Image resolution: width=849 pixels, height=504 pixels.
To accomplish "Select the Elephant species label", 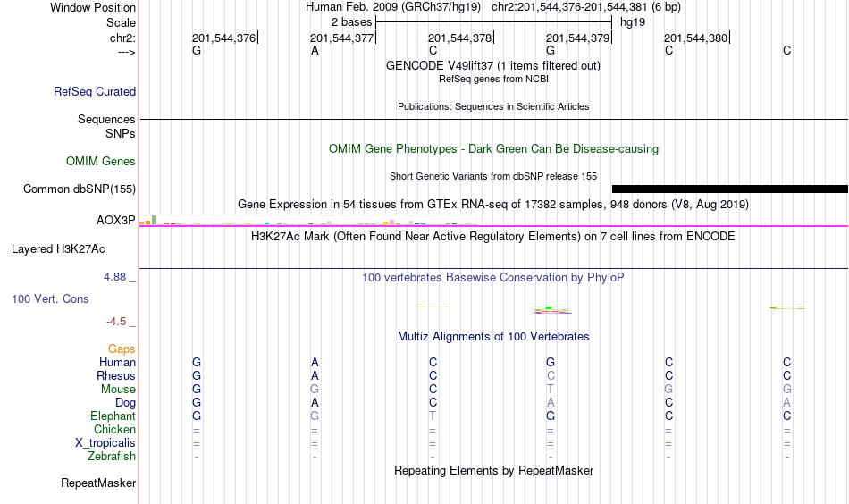I will click(x=113, y=416).
